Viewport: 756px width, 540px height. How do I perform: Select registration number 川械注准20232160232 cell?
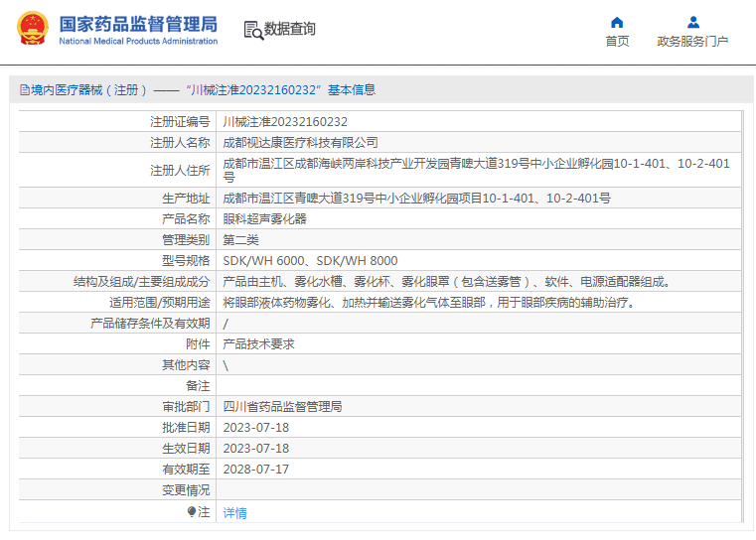pos(285,122)
